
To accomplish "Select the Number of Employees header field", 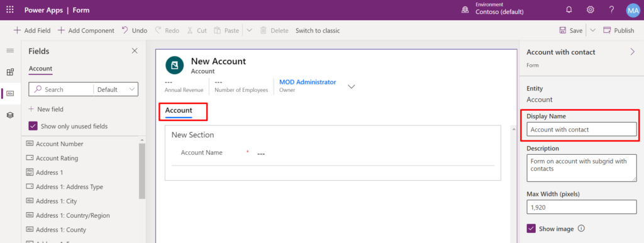I will (x=241, y=86).
